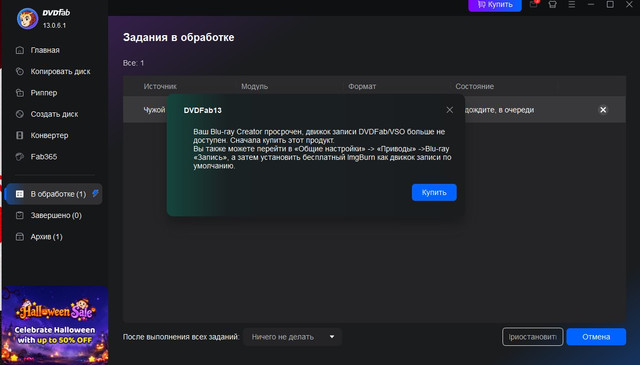Click the Модуль column header

[x=254, y=87]
